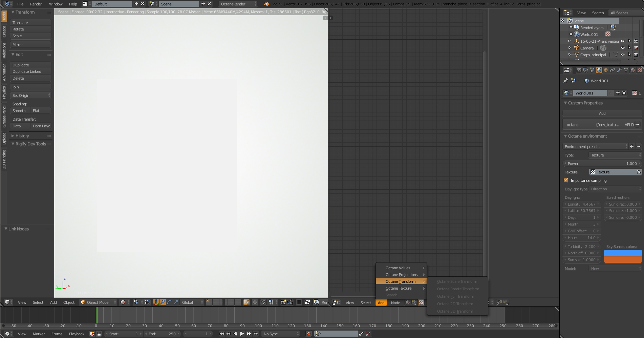
Task: Click the orange sunset color swatch
Action: point(623,259)
